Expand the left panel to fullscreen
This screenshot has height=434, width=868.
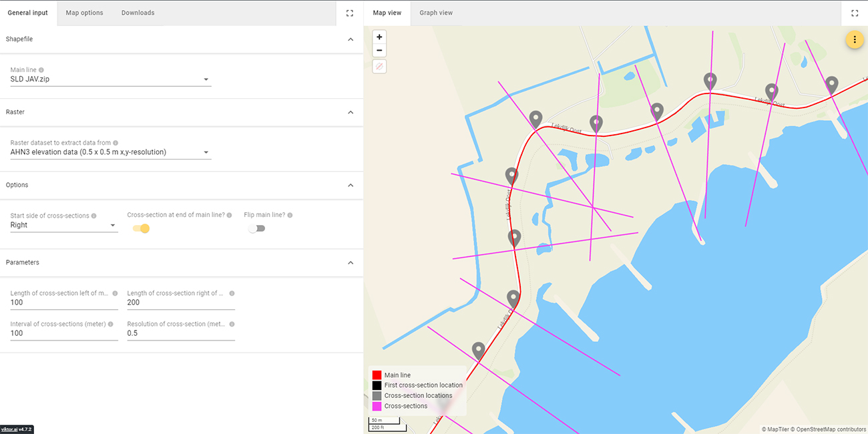click(x=349, y=13)
